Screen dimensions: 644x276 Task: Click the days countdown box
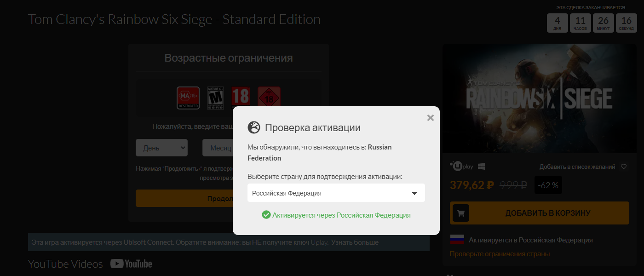pos(557,23)
